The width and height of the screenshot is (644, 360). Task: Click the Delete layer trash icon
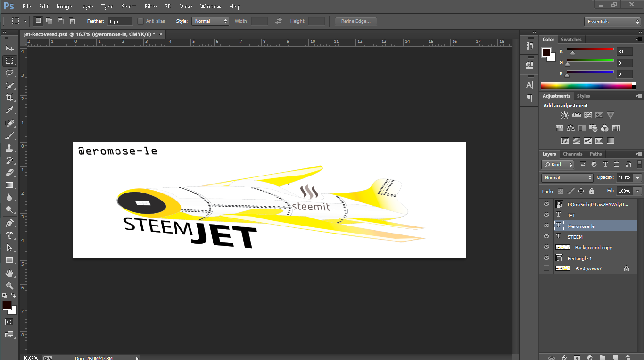(627, 358)
